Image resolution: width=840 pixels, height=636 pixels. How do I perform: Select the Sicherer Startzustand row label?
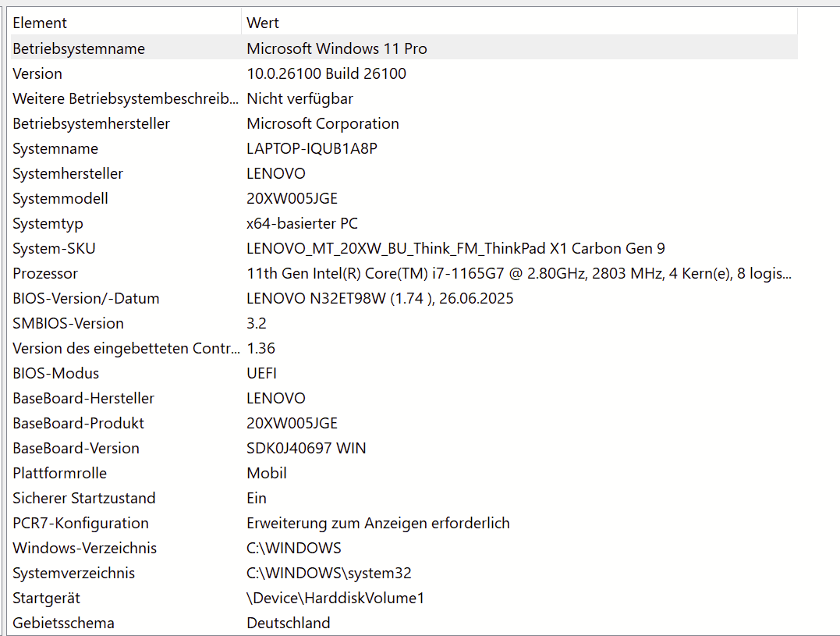click(x=84, y=499)
